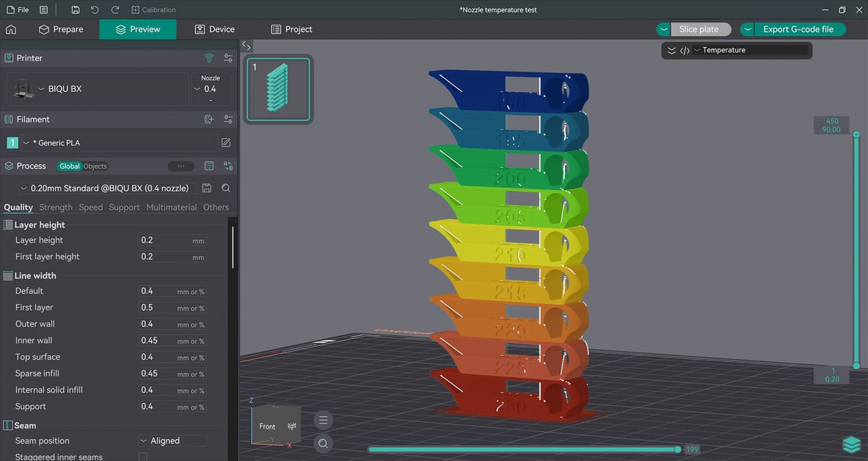Search process settings with the magnifier icon
The height and width of the screenshot is (461, 868).
[226, 188]
